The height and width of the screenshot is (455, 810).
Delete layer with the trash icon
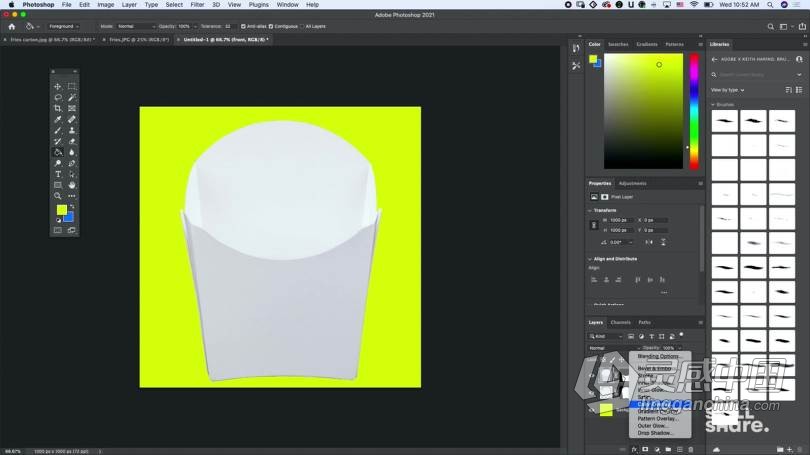pyautogui.click(x=691, y=449)
